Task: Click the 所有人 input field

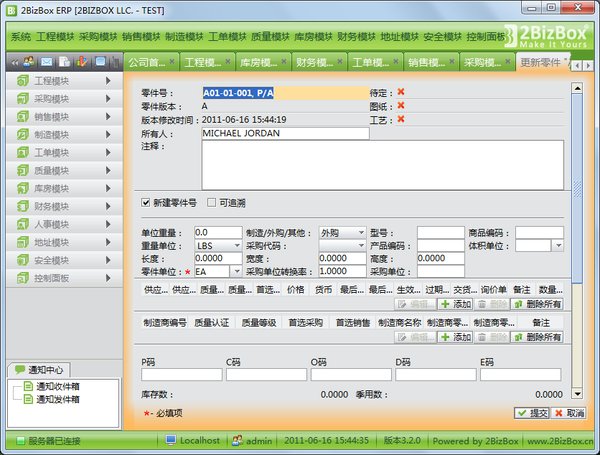Action: click(x=284, y=132)
